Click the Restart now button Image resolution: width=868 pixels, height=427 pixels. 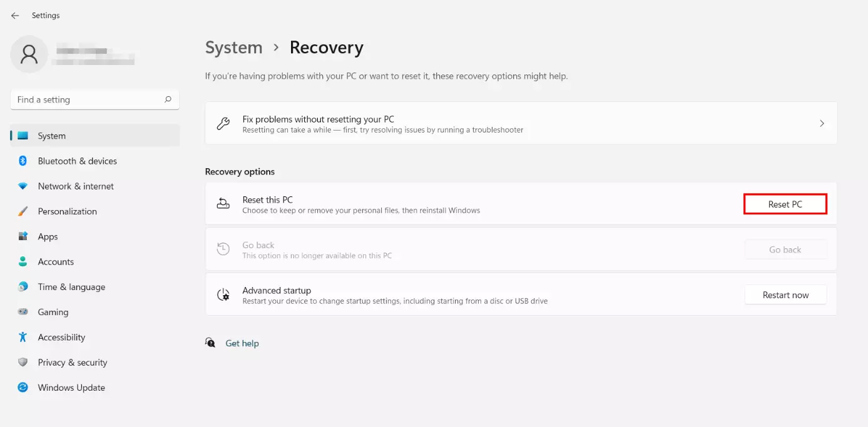click(x=785, y=295)
